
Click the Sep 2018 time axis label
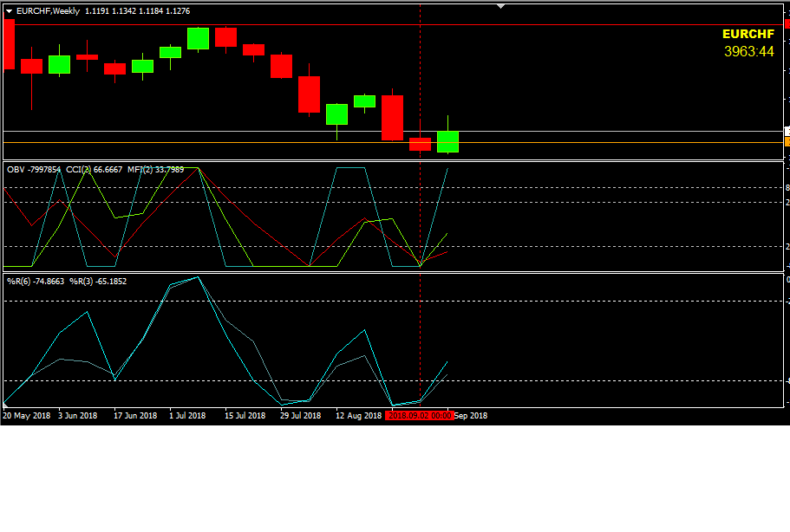pos(471,416)
